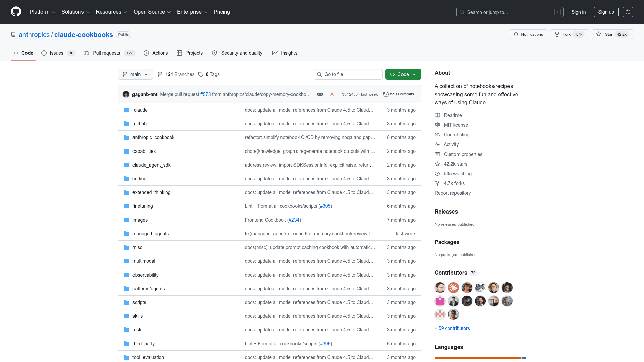Open the anthropics organization link
644x362 pixels.
[x=34, y=35]
